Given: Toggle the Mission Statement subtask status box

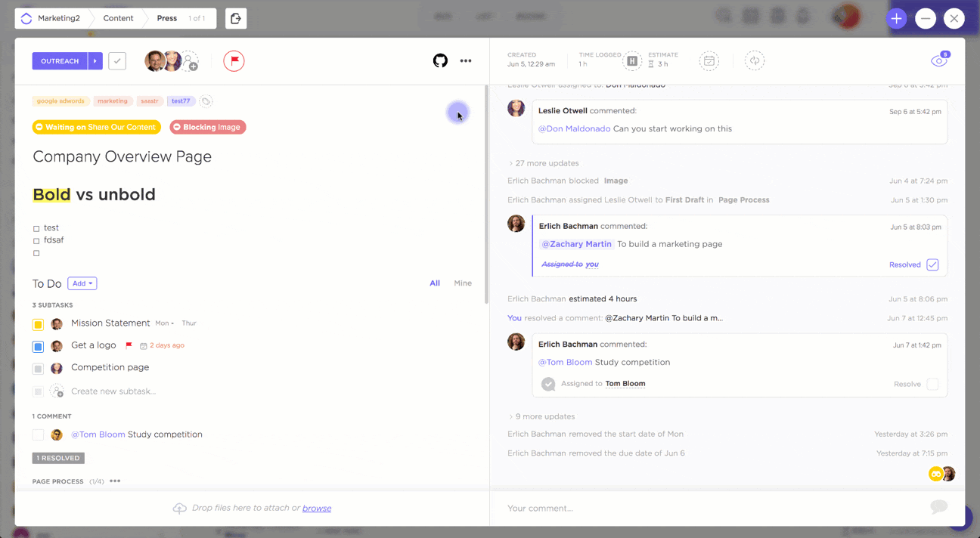Looking at the screenshot, I should [x=38, y=324].
